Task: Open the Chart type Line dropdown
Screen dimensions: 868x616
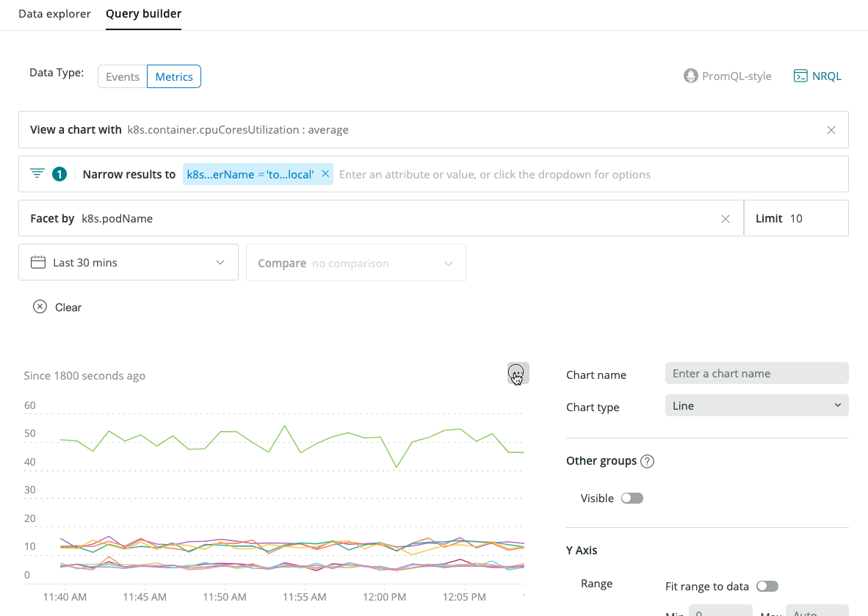Action: [756, 406]
